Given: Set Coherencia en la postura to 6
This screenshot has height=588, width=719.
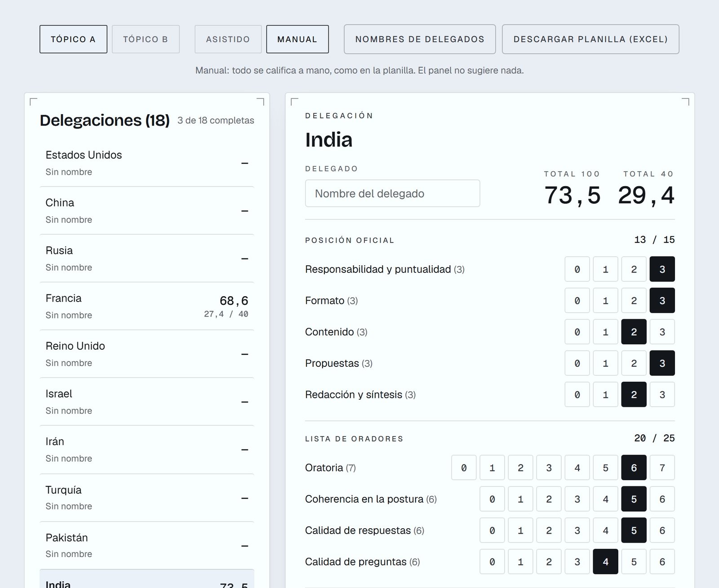Looking at the screenshot, I should pyautogui.click(x=662, y=499).
